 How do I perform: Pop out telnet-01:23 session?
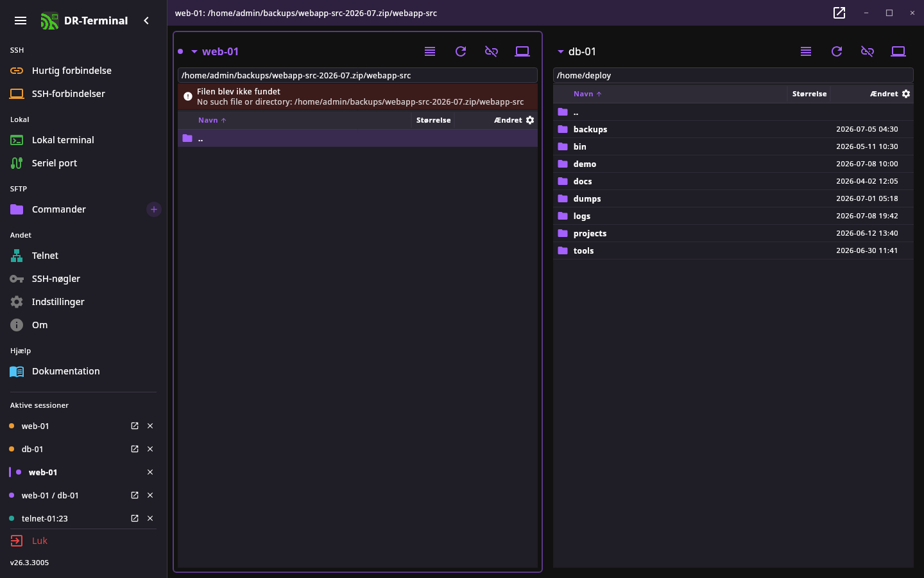(135, 518)
